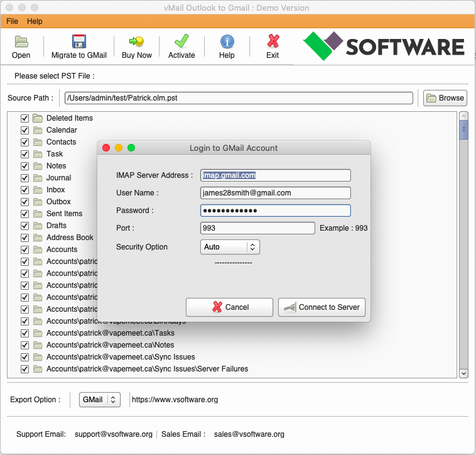The height and width of the screenshot is (455, 476).
Task: Click the plug icon on Connect to Server
Action: tap(289, 307)
